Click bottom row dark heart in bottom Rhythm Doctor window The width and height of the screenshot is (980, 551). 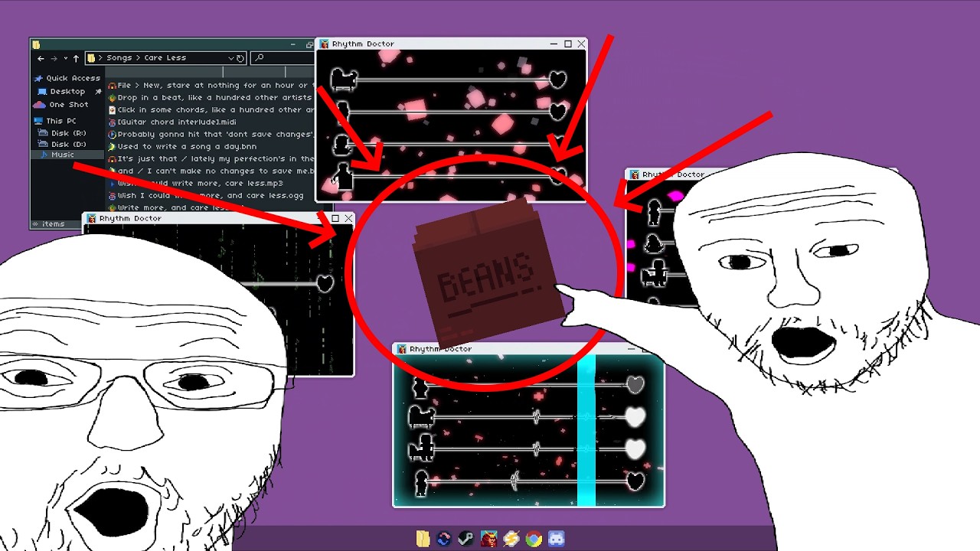pos(635,481)
